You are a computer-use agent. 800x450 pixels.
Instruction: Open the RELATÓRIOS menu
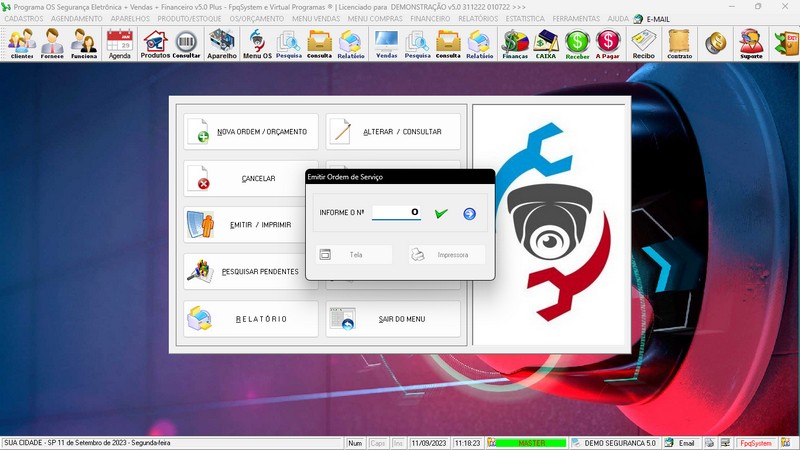pos(478,18)
